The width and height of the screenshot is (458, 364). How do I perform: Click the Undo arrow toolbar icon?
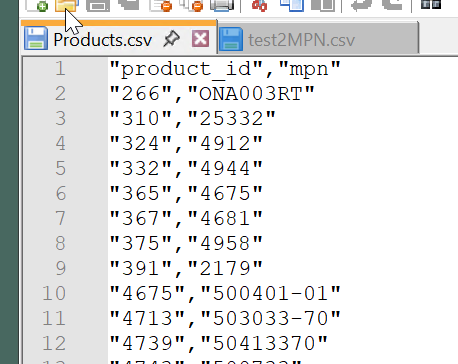tap(362, 5)
